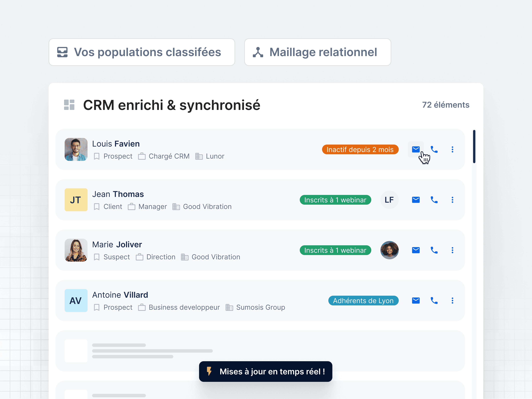
Task: Click briefcase icon beside Manager
Action: coord(131,207)
